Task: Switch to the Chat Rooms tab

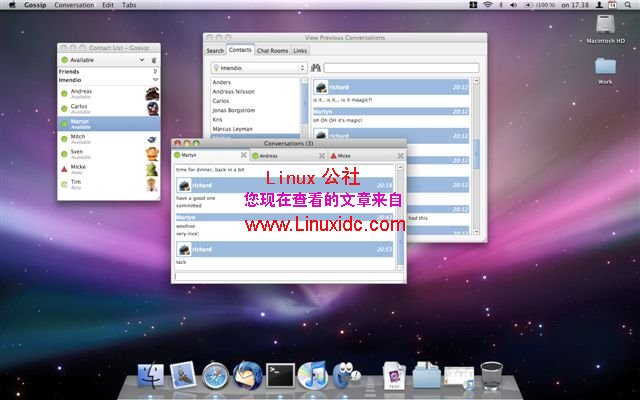Action: 272,51
